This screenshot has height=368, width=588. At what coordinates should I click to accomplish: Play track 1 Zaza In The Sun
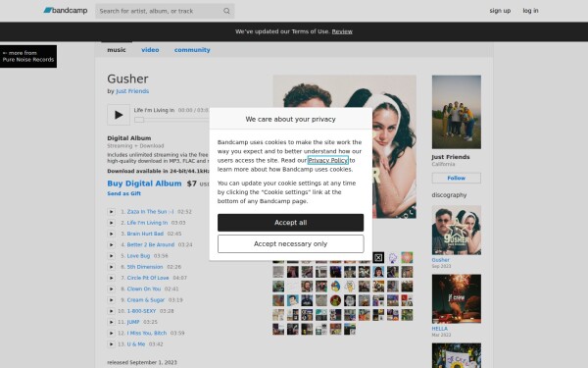(111, 212)
